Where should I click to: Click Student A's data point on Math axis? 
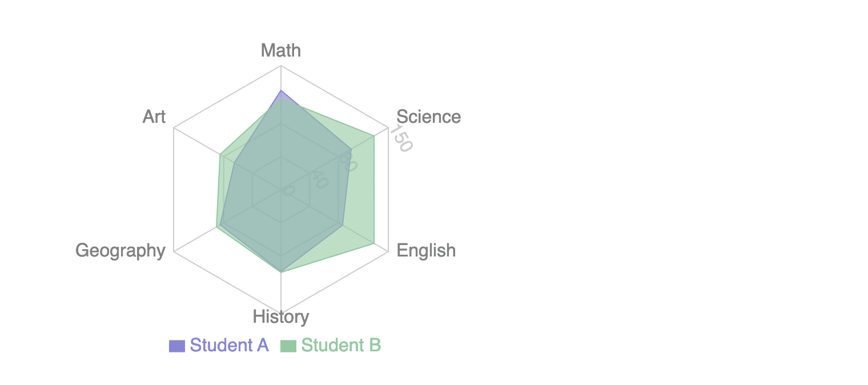point(281,91)
